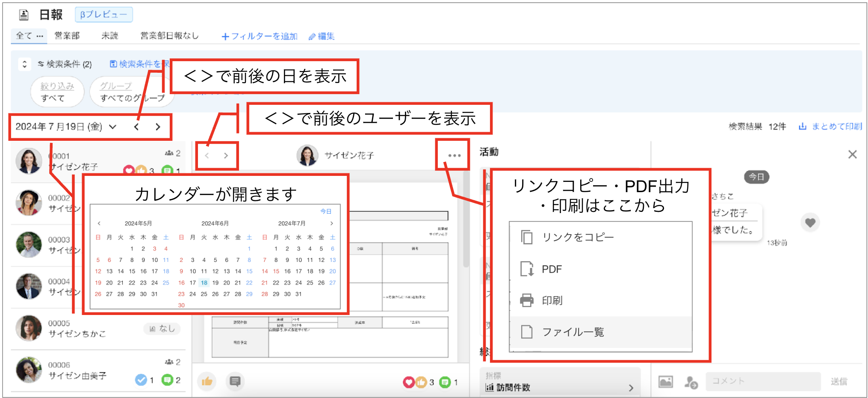Viewport: 868px width, 398px height.
Task: Click the 編集 pencil link
Action: [322, 36]
